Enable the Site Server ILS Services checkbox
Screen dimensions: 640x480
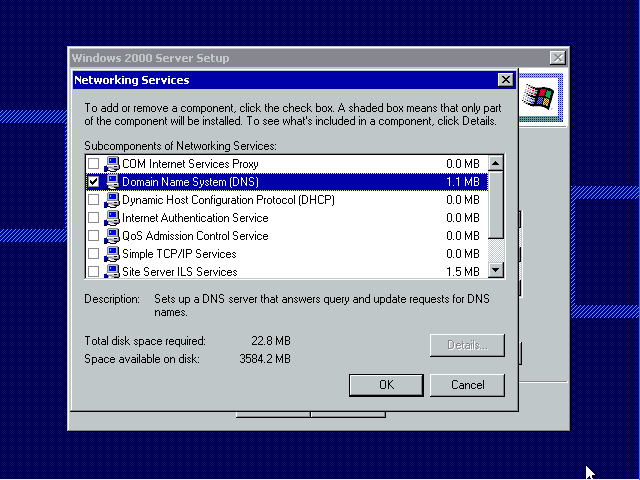[94, 272]
